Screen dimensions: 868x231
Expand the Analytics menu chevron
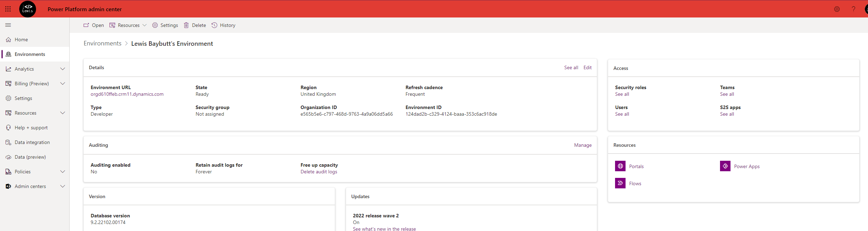tap(63, 69)
